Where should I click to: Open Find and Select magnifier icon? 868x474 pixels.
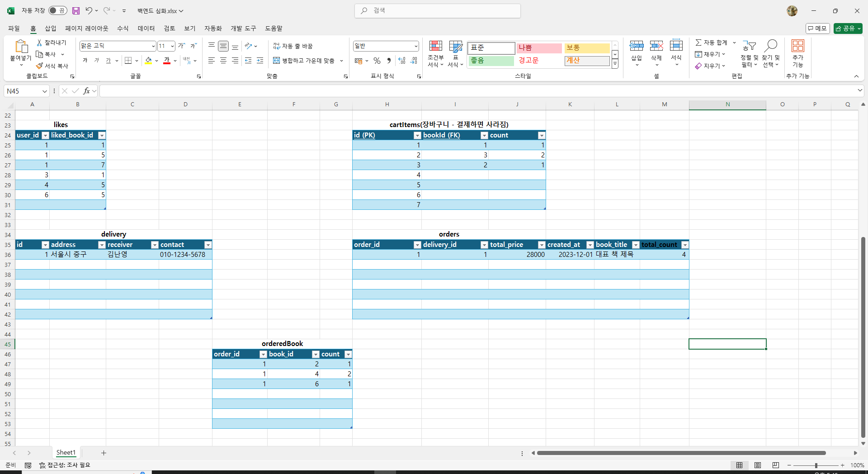771,46
